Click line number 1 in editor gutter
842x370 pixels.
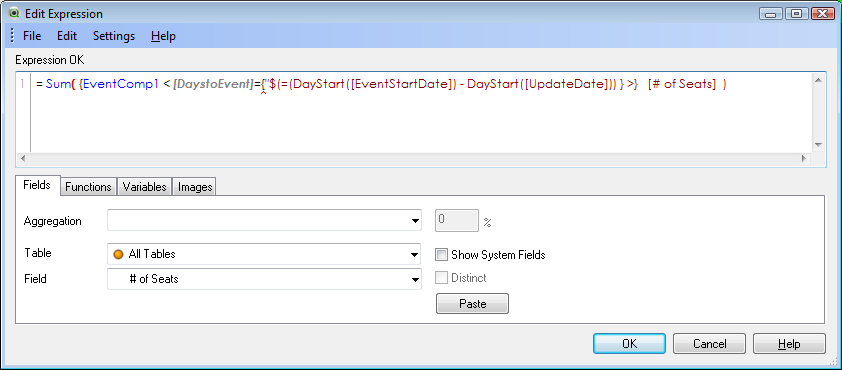[23, 84]
